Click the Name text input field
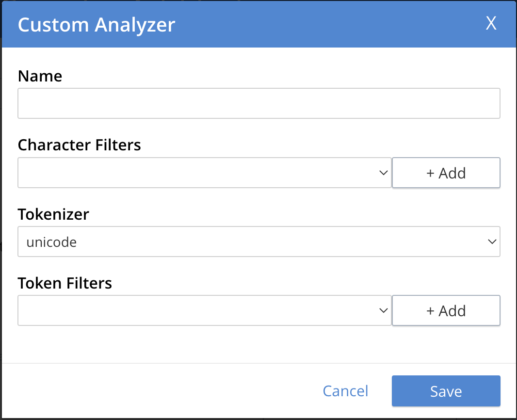The width and height of the screenshot is (517, 420). tap(258, 103)
